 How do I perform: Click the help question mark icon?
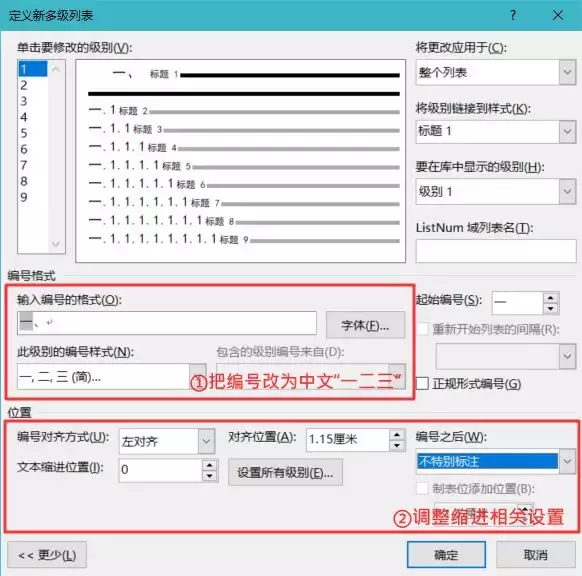tap(513, 15)
